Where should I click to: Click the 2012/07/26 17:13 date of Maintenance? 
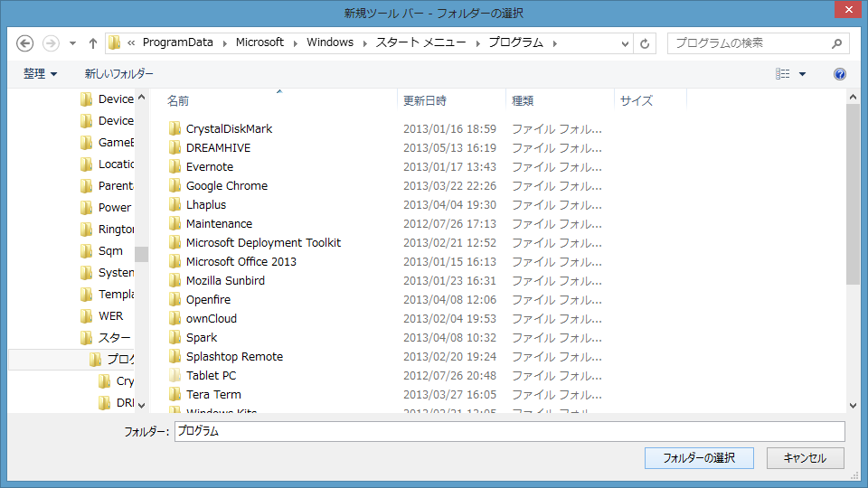tap(449, 223)
